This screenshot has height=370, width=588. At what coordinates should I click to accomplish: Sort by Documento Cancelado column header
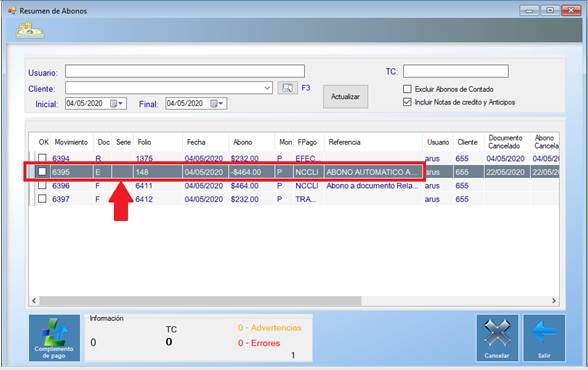(x=505, y=142)
